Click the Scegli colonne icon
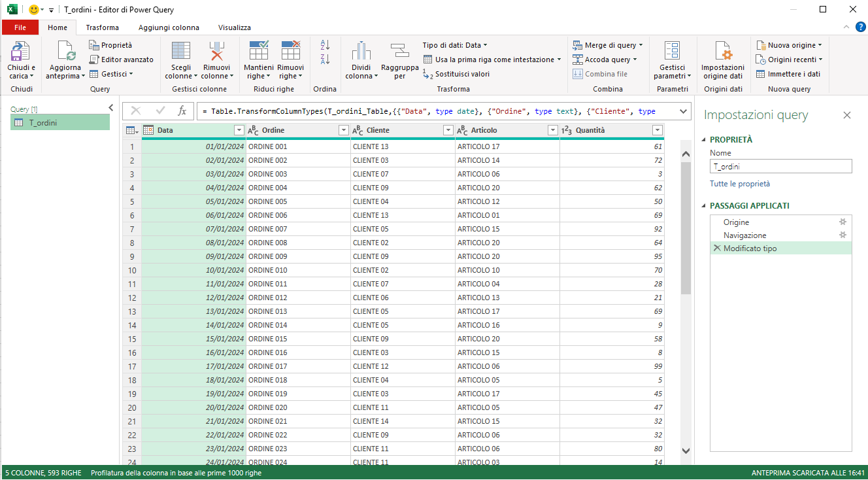 pos(181,51)
